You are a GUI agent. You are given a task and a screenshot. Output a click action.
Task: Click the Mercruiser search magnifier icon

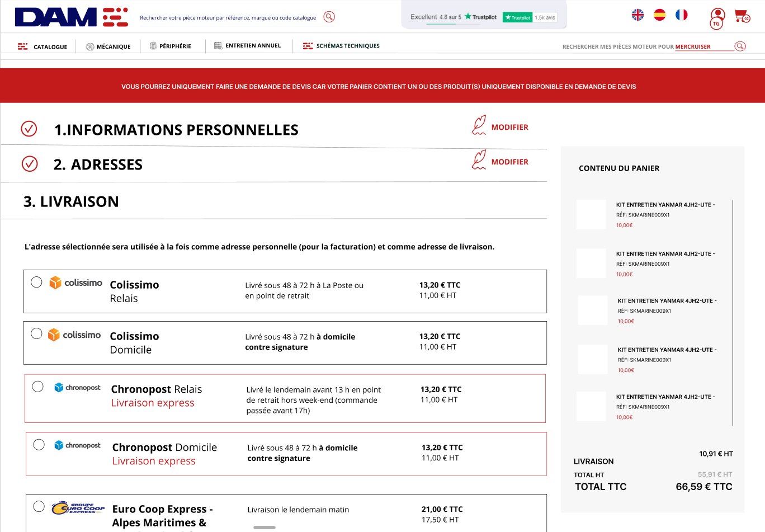coord(740,46)
